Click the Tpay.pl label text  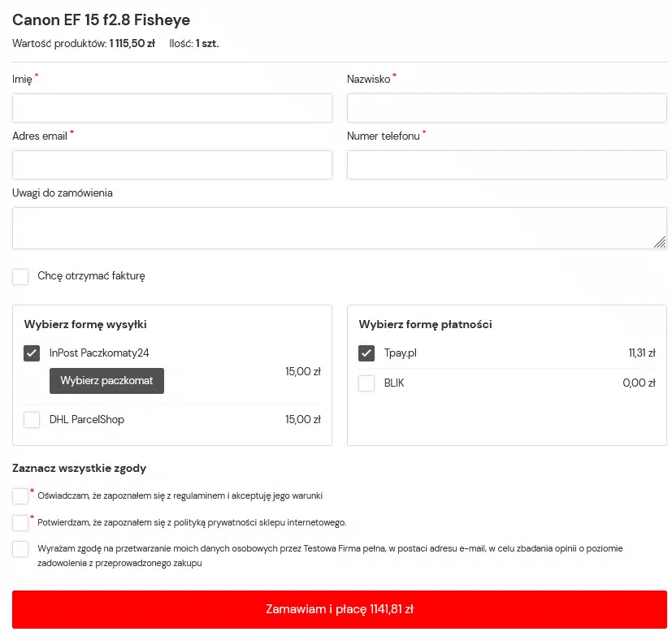400,353
